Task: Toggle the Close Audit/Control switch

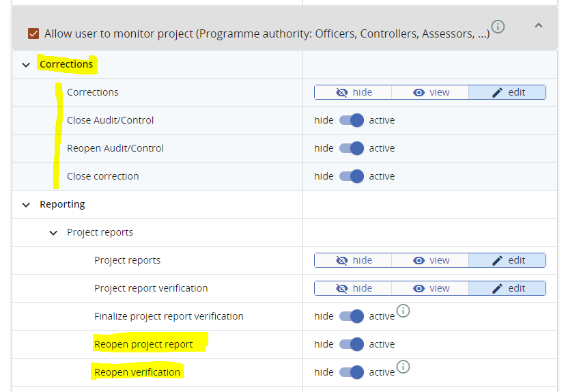Action: point(352,120)
